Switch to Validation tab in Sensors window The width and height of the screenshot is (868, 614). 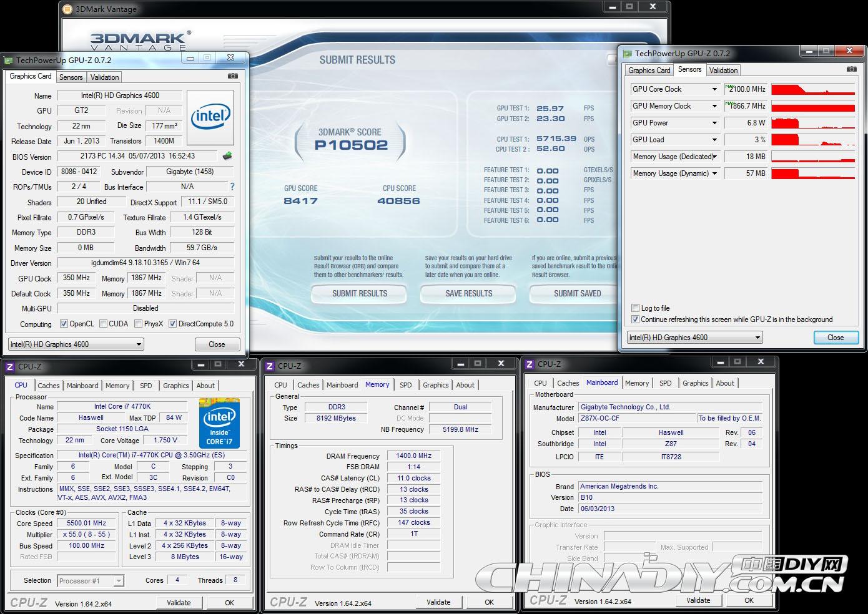click(x=723, y=71)
